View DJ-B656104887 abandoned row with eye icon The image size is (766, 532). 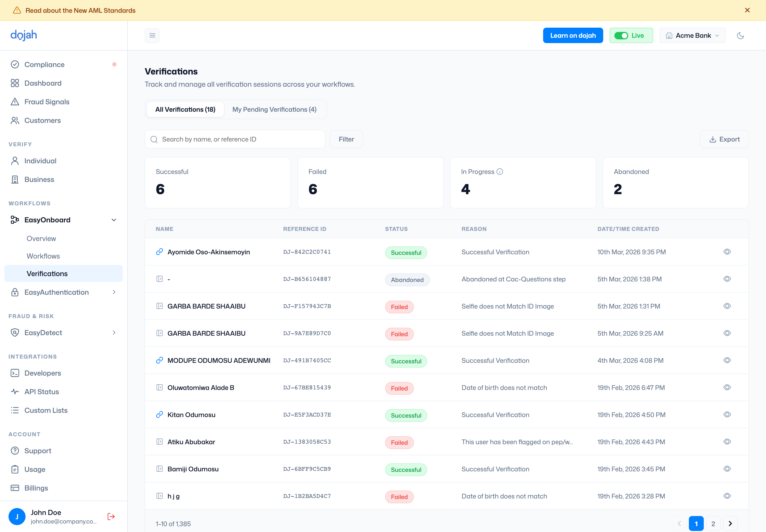click(727, 279)
